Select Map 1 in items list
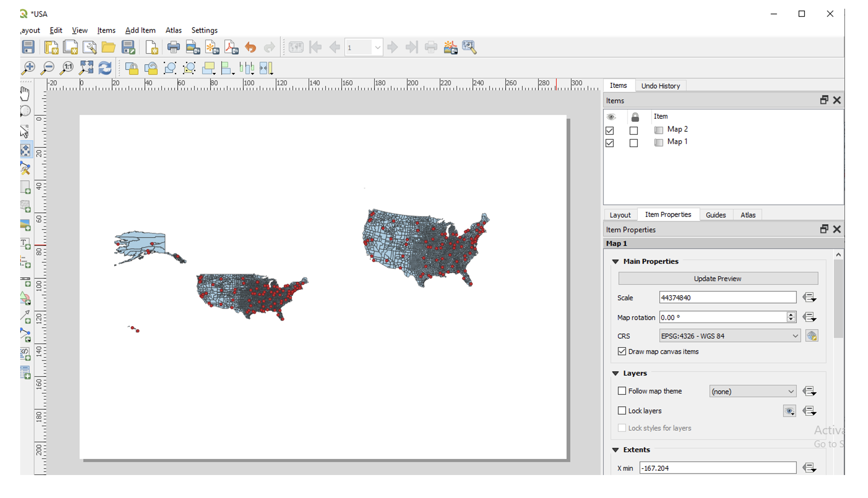This screenshot has width=868, height=498. [677, 142]
